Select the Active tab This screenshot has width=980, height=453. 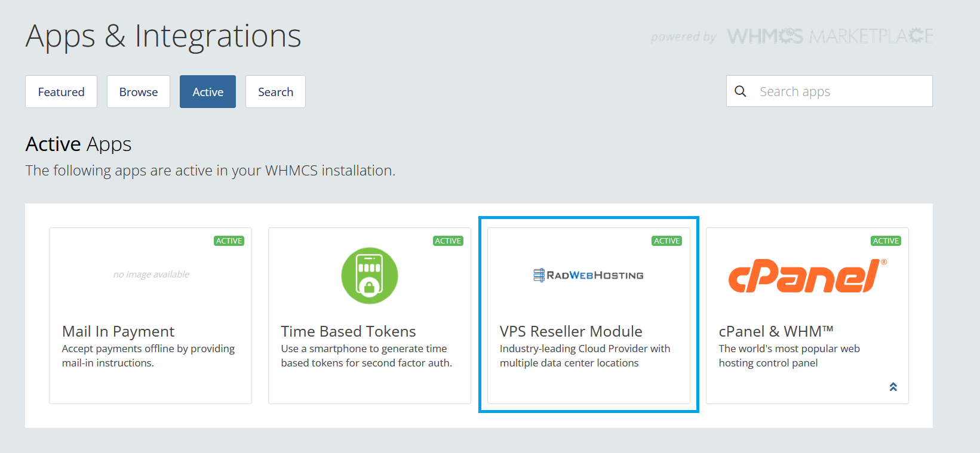point(208,92)
